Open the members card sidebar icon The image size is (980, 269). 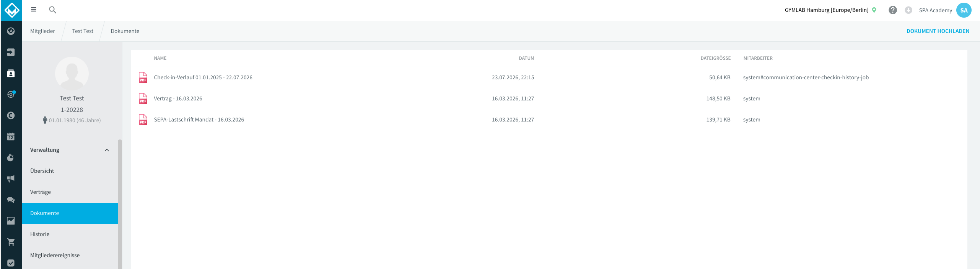pyautogui.click(x=11, y=73)
